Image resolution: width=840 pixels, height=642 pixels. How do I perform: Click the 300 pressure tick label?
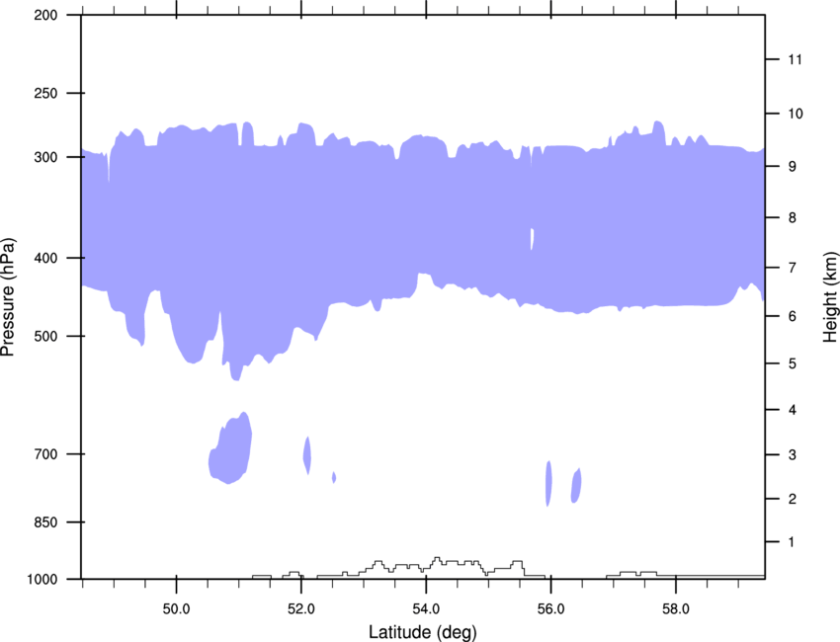point(45,157)
